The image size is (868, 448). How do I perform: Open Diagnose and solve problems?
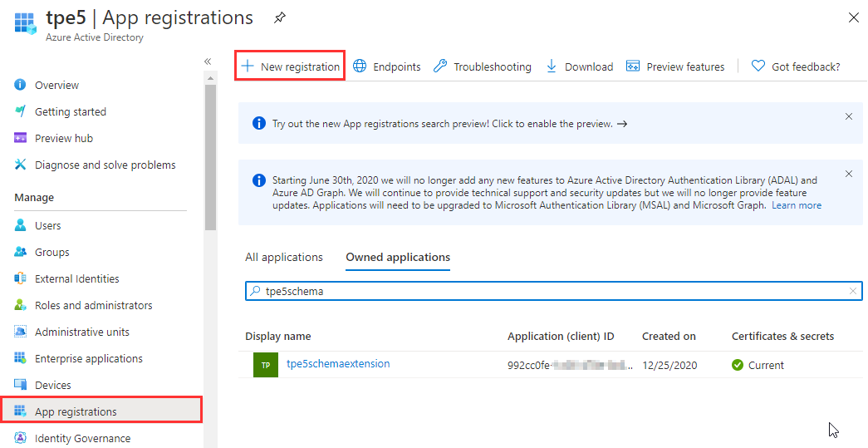(x=105, y=165)
